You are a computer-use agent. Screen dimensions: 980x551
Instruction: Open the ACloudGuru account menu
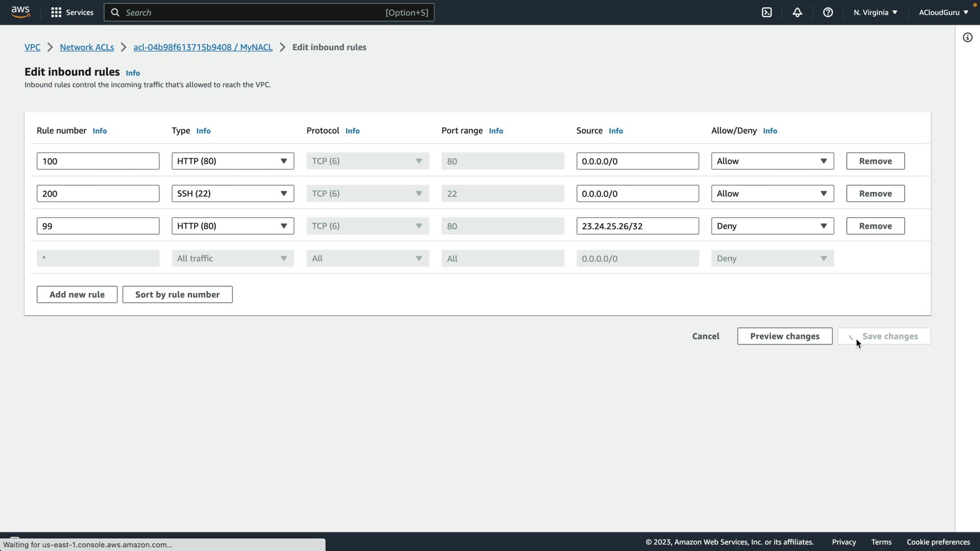click(943, 12)
